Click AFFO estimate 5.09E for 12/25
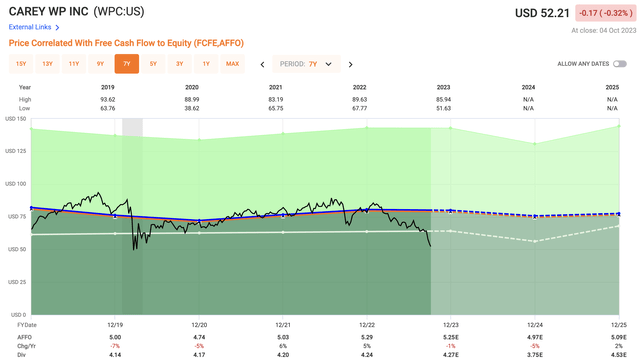Viewport: 640px width, 361px height. (619, 337)
